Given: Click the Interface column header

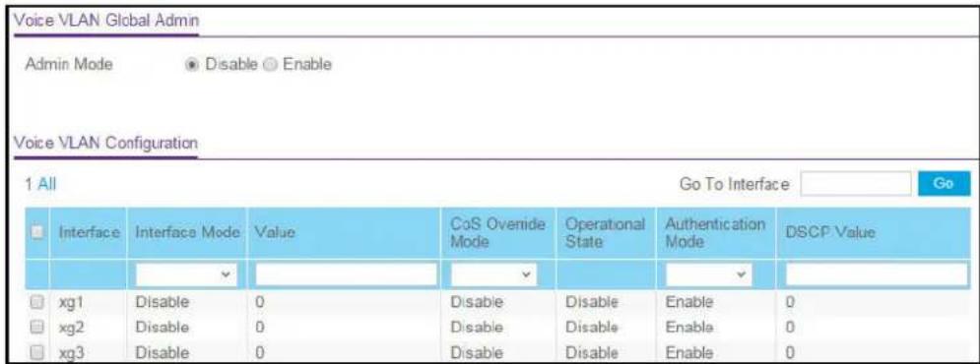Looking at the screenshot, I should point(90,232).
